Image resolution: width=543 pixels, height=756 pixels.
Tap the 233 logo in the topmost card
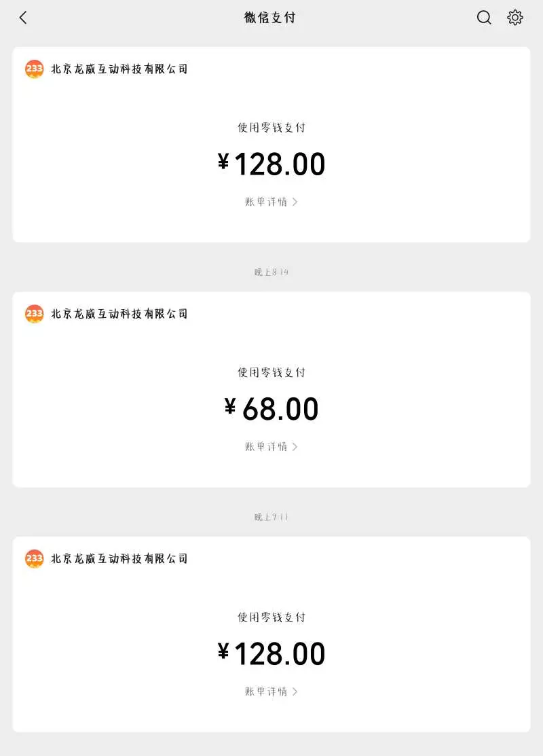[34, 69]
